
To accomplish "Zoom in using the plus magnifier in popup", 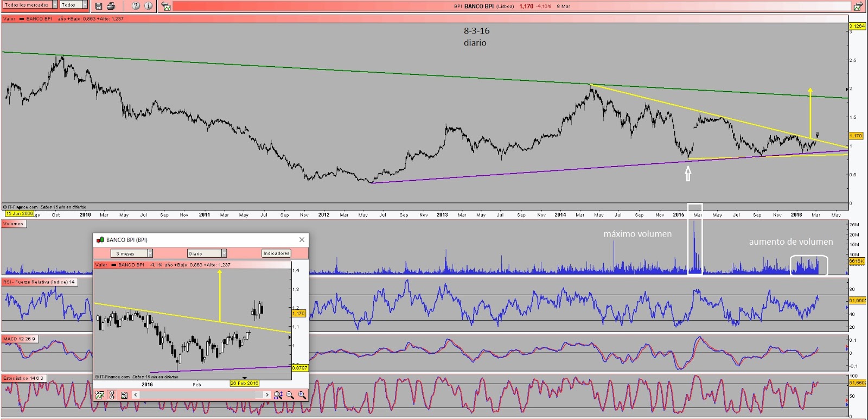I will 302,395.
